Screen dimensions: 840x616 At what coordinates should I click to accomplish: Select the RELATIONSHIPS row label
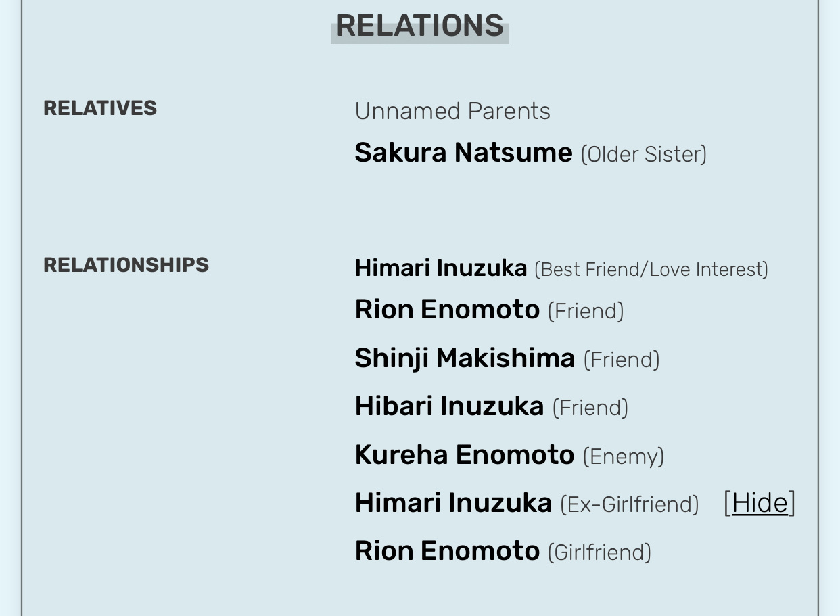[x=126, y=264]
